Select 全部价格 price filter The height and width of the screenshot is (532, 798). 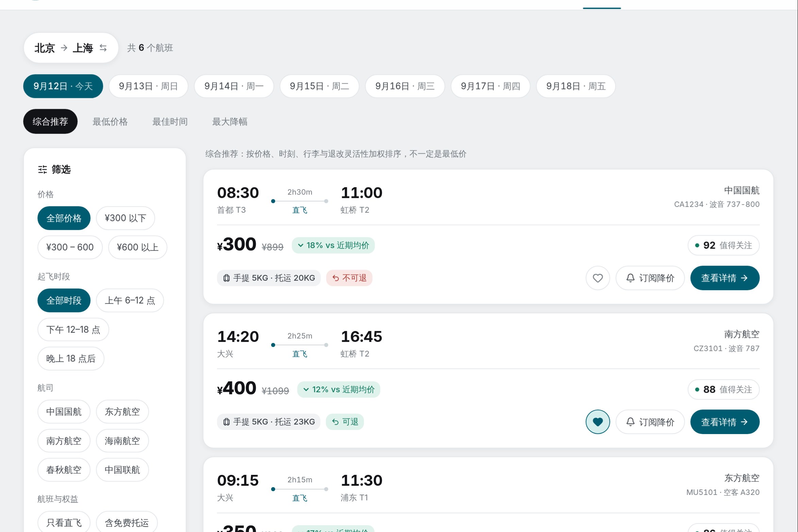tap(64, 218)
